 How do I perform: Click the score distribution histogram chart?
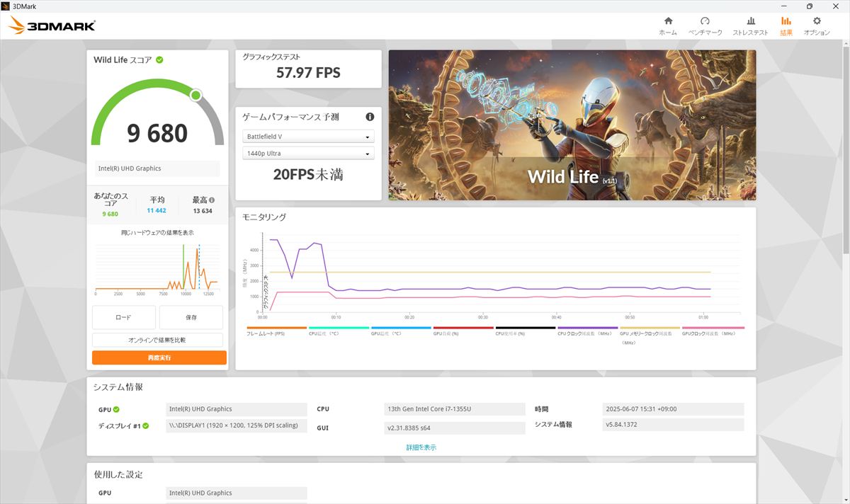[x=157, y=268]
